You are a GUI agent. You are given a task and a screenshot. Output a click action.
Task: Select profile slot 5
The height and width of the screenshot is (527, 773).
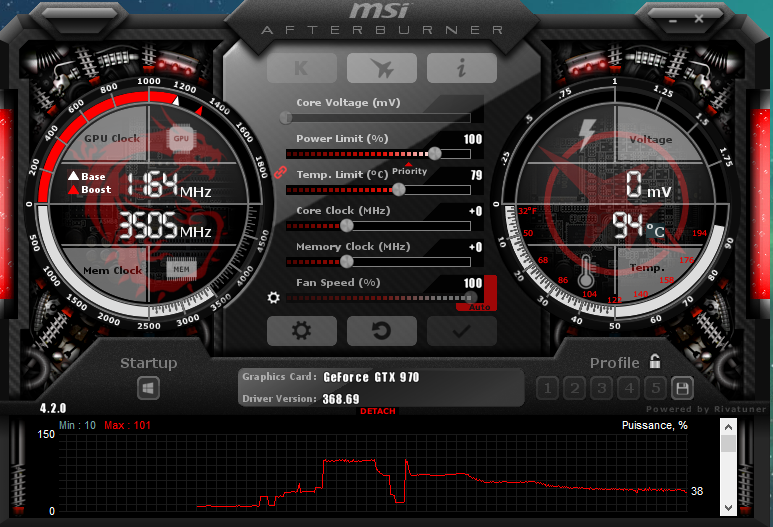click(x=656, y=388)
